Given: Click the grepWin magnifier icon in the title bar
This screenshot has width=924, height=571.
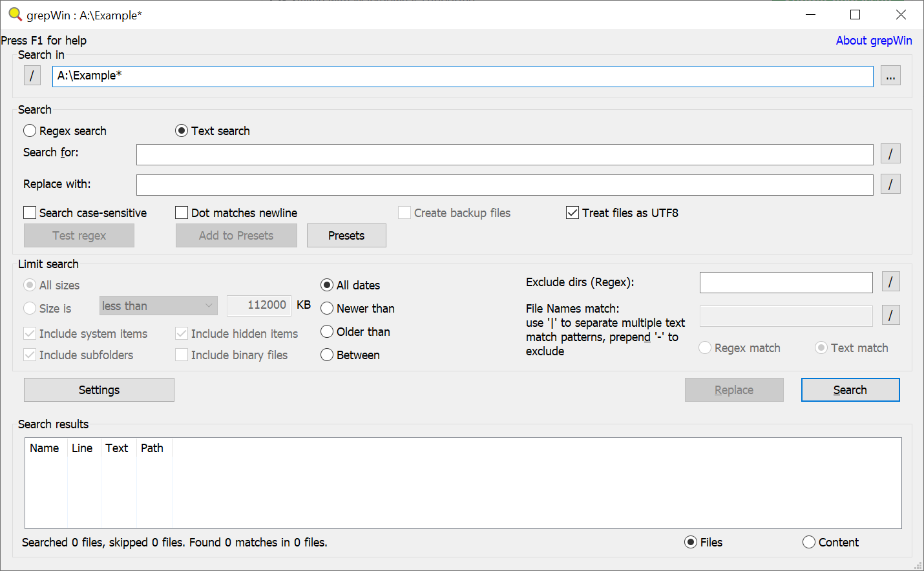Looking at the screenshot, I should pos(14,14).
